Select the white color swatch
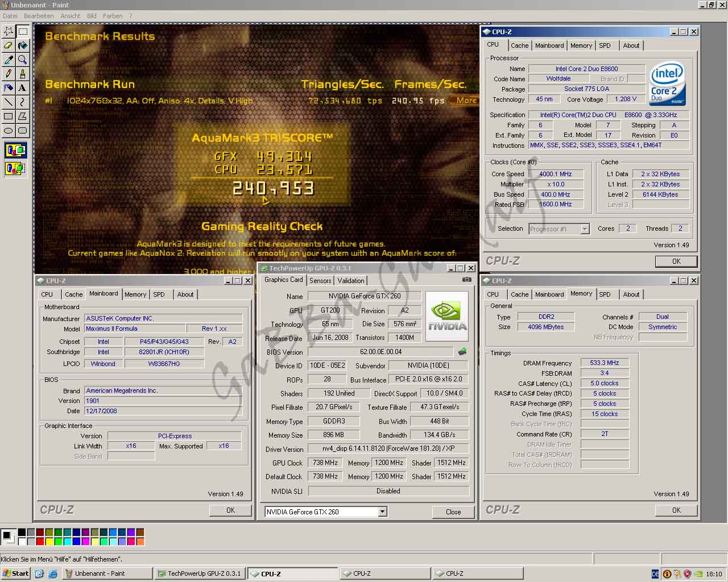This screenshot has width=728, height=582. click(22, 542)
